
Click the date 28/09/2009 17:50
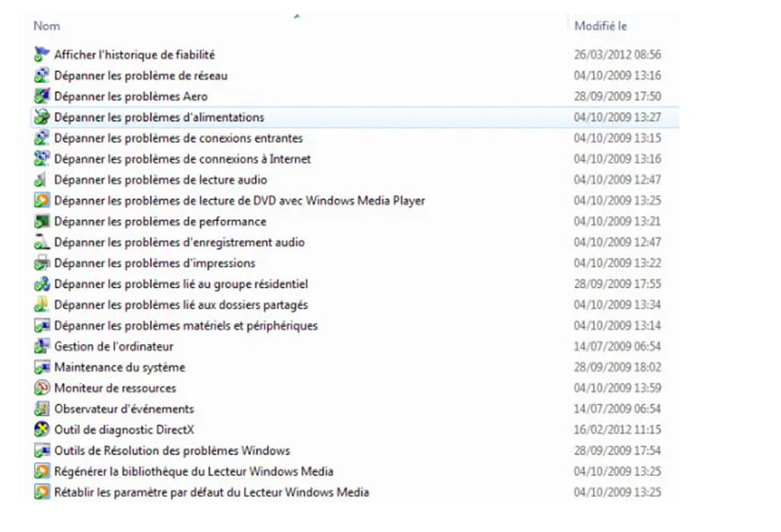click(617, 97)
